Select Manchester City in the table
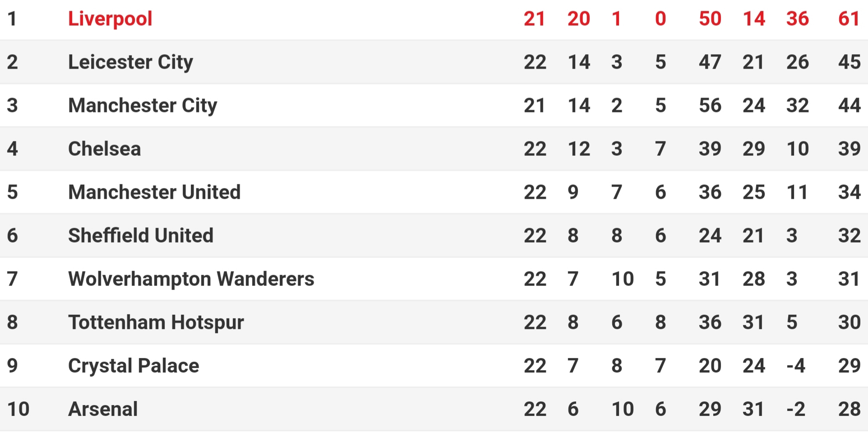Image resolution: width=868 pixels, height=439 pixels. pyautogui.click(x=143, y=106)
